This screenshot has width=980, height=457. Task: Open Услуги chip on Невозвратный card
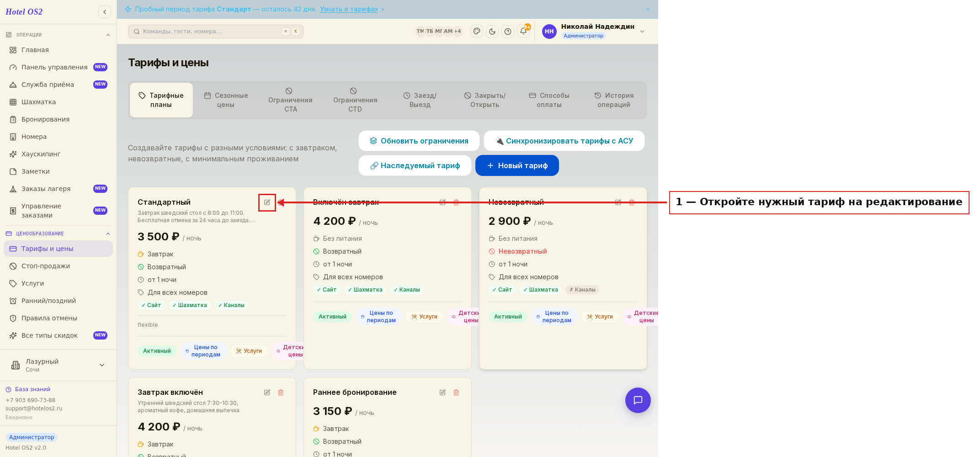click(600, 317)
